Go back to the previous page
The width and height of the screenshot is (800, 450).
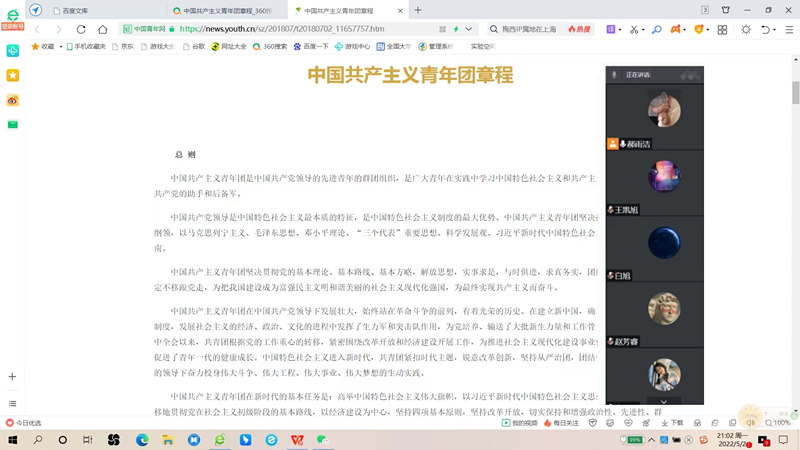click(37, 30)
